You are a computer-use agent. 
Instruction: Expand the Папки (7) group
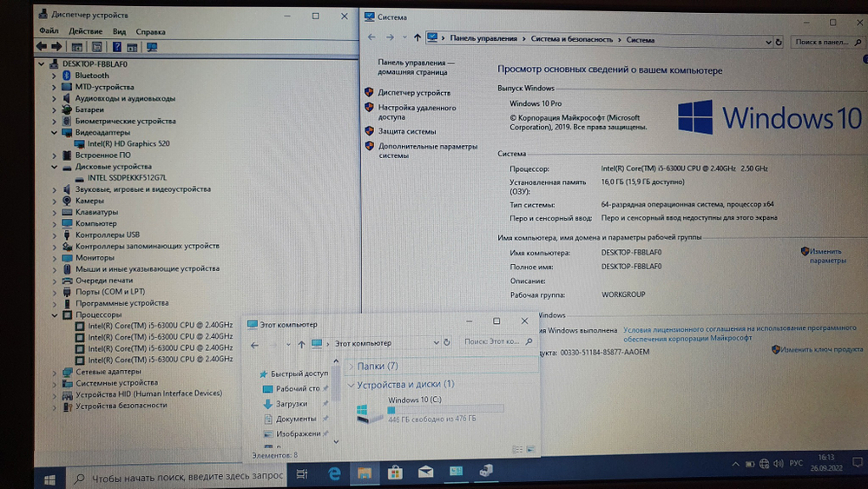351,366
